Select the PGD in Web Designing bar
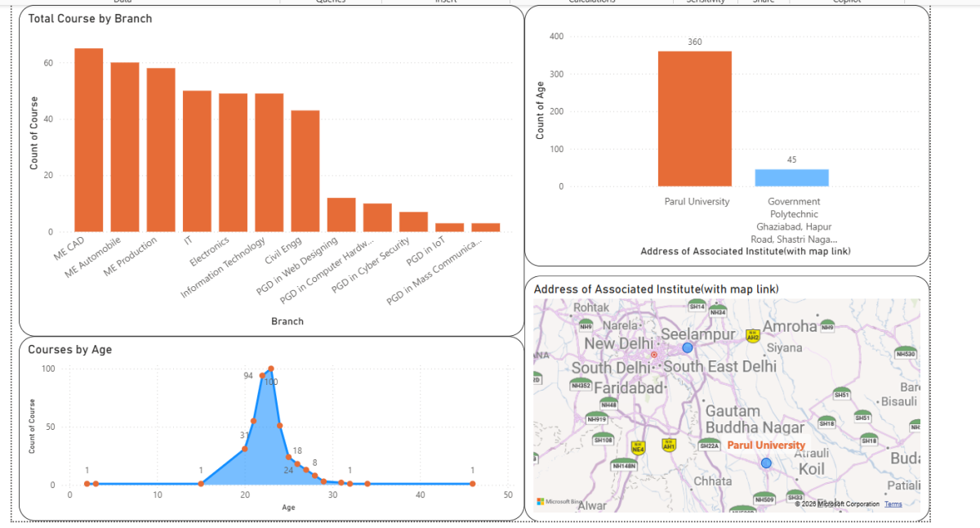 point(341,214)
